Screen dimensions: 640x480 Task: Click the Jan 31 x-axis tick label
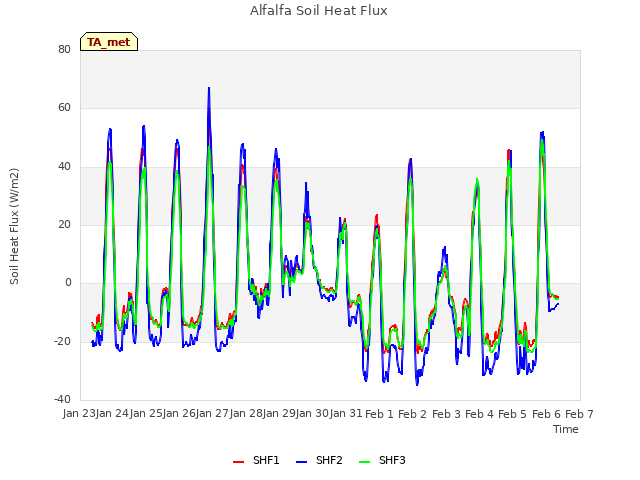[346, 413]
